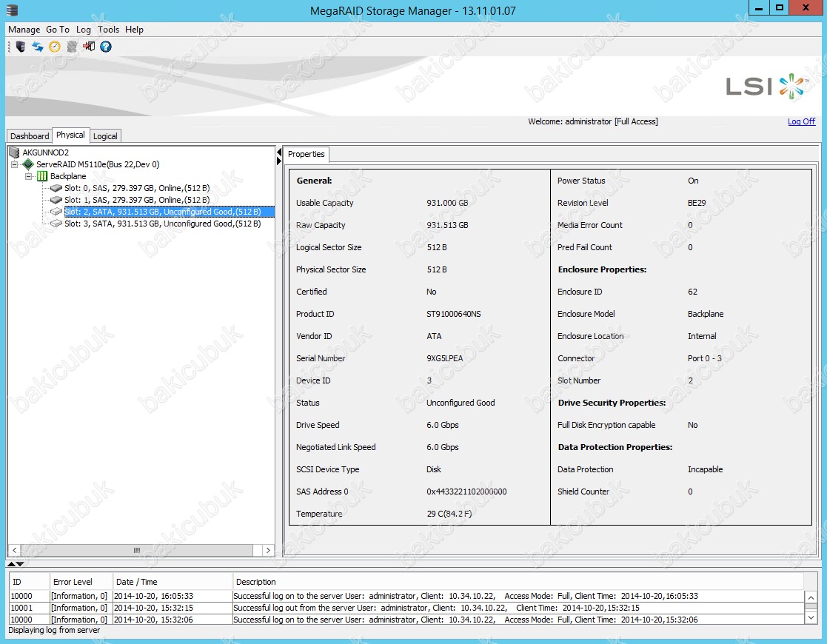Collapse the Backplane tree node

pos(29,176)
